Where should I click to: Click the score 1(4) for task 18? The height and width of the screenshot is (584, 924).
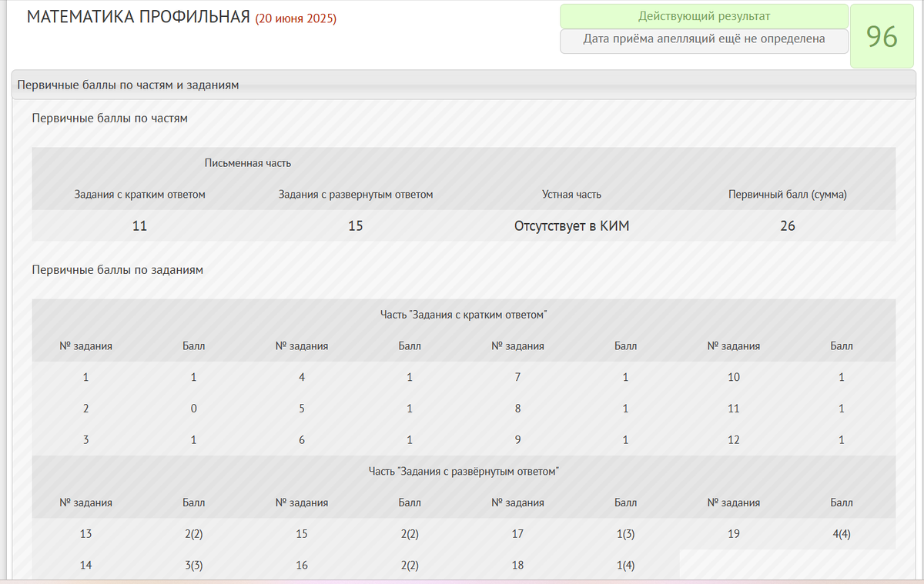click(625, 565)
